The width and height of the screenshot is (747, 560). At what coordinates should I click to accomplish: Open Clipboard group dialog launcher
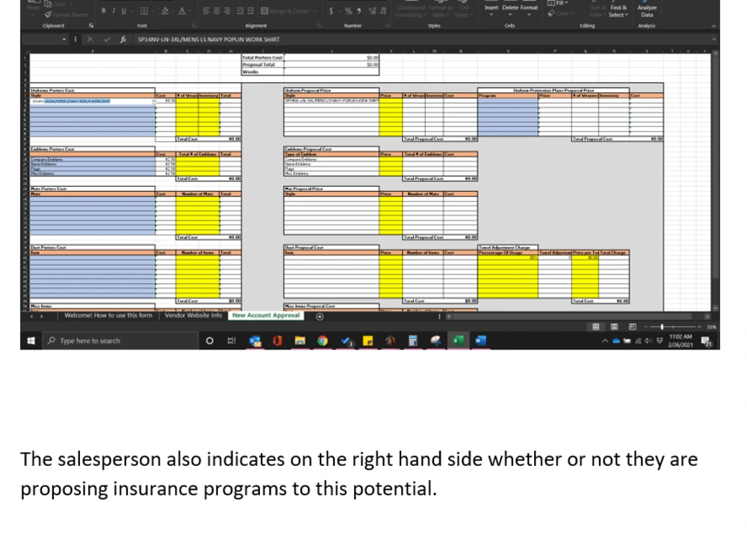tap(91, 25)
